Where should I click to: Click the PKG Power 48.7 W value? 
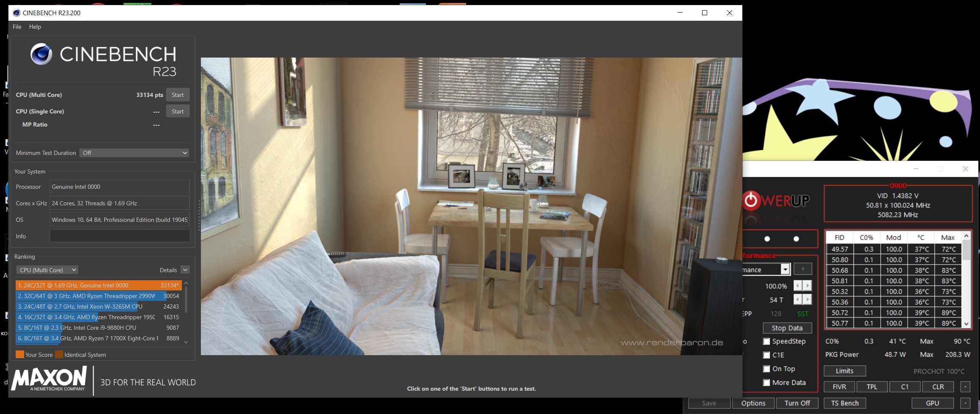point(895,355)
